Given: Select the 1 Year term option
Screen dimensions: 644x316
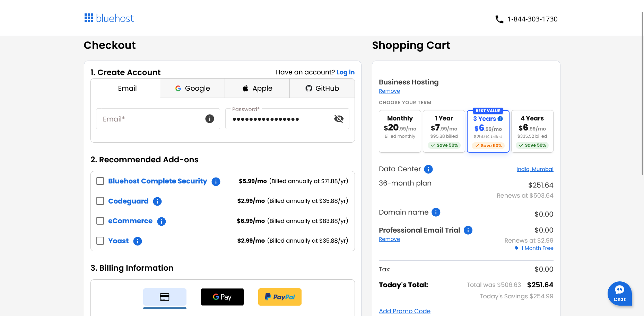Looking at the screenshot, I should click(444, 131).
